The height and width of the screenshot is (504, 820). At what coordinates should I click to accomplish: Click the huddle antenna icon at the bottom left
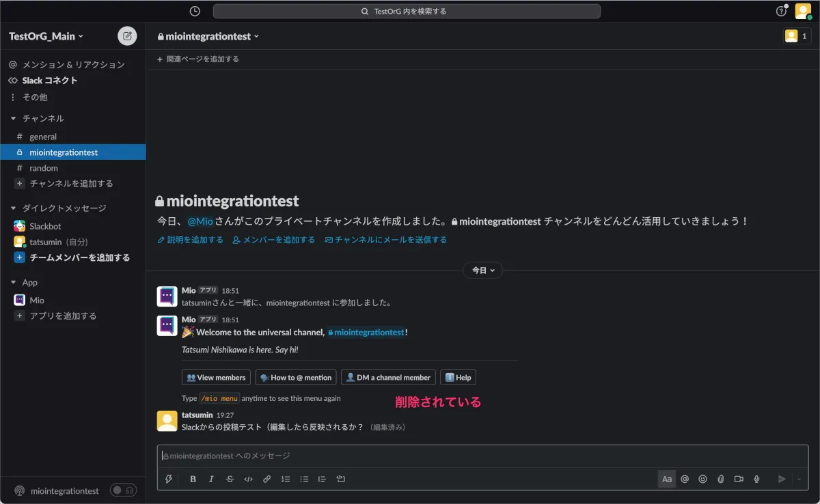pos(19,490)
